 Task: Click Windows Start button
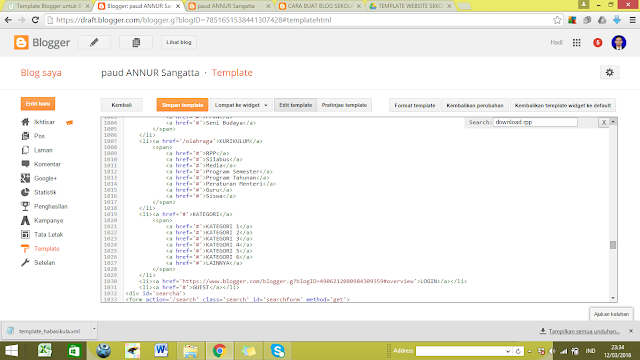pyautogui.click(x=11, y=351)
